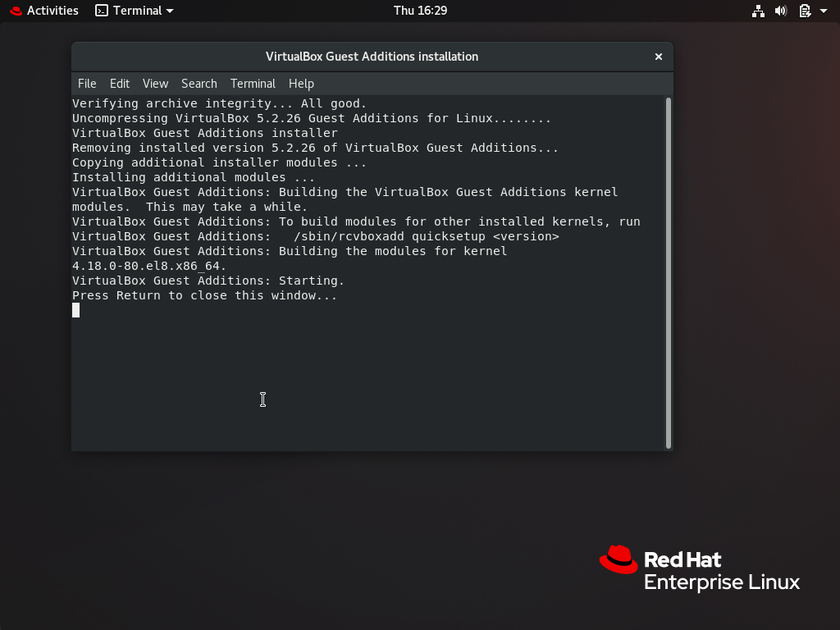This screenshot has height=630, width=840.
Task: Click the Activities text label
Action: point(52,11)
